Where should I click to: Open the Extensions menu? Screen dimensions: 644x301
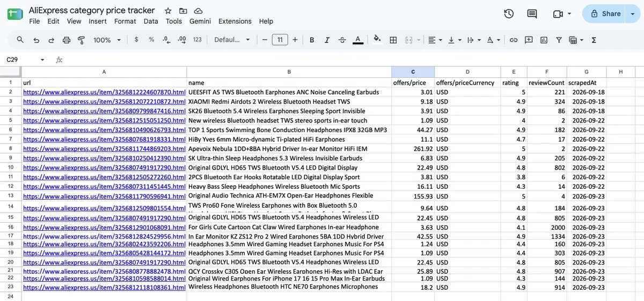235,21
